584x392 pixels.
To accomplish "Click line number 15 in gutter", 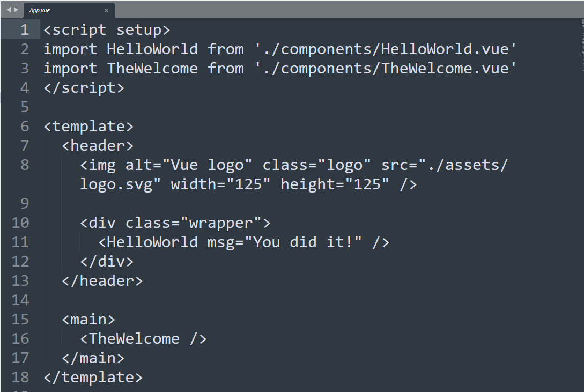I will pyautogui.click(x=20, y=319).
